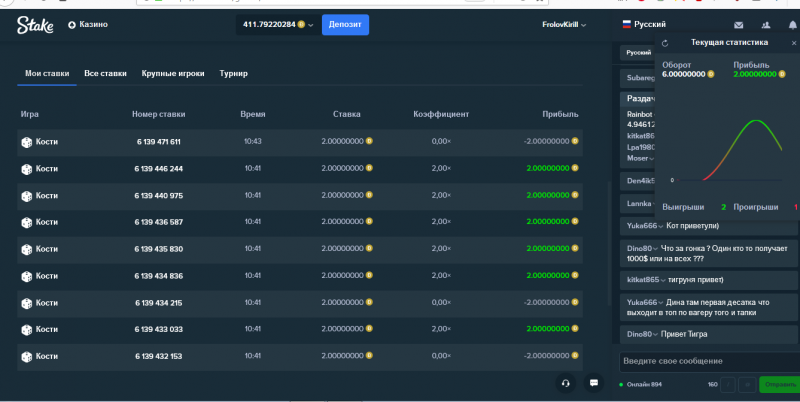The width and height of the screenshot is (800, 402).
Task: Click the green Онлайн status dot
Action: click(x=621, y=385)
